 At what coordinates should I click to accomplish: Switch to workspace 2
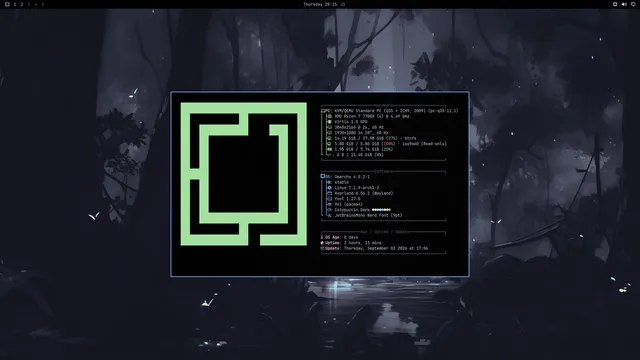pos(22,4)
